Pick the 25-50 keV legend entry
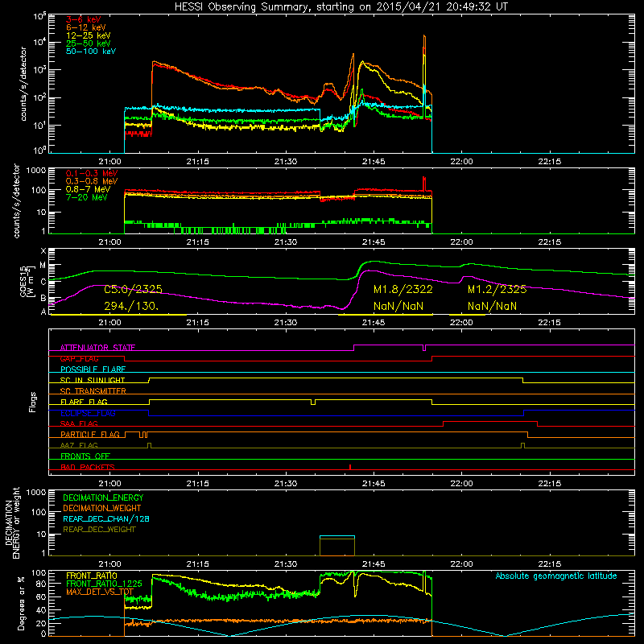644x644 pixels. (88, 43)
